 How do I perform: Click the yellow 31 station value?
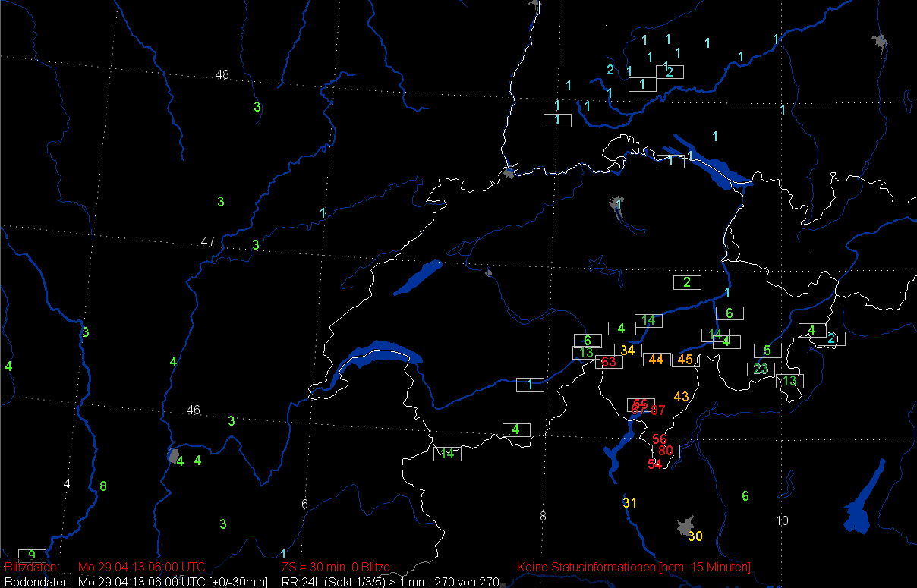click(630, 503)
